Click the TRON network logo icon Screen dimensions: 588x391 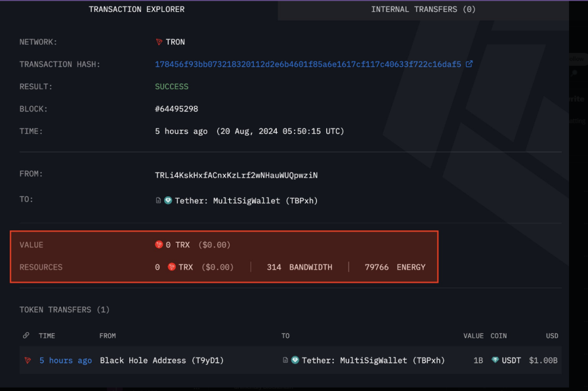tap(159, 42)
